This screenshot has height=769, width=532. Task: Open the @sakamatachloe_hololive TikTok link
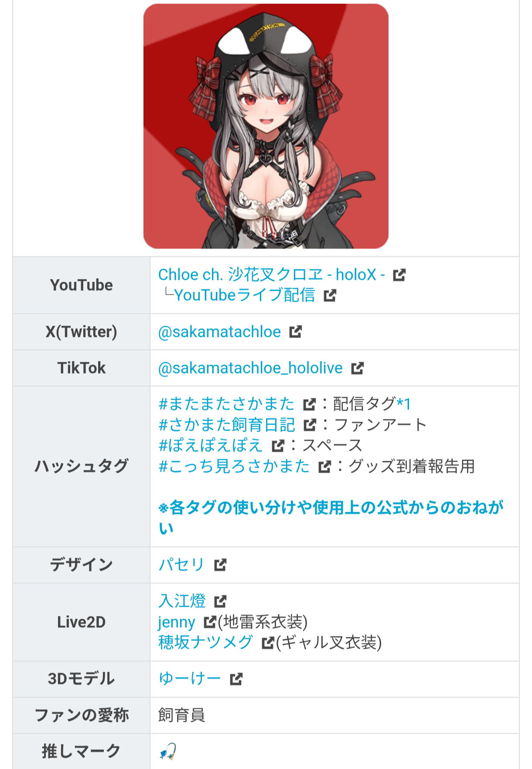tap(250, 368)
